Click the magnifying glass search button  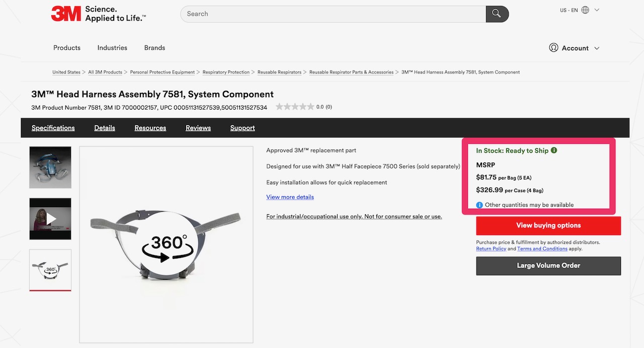[x=497, y=14]
